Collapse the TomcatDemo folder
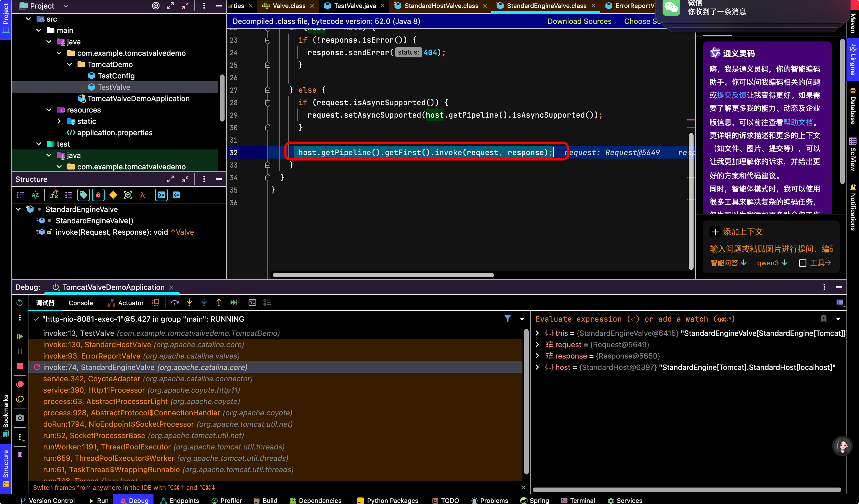The width and height of the screenshot is (859, 504). [x=70, y=64]
